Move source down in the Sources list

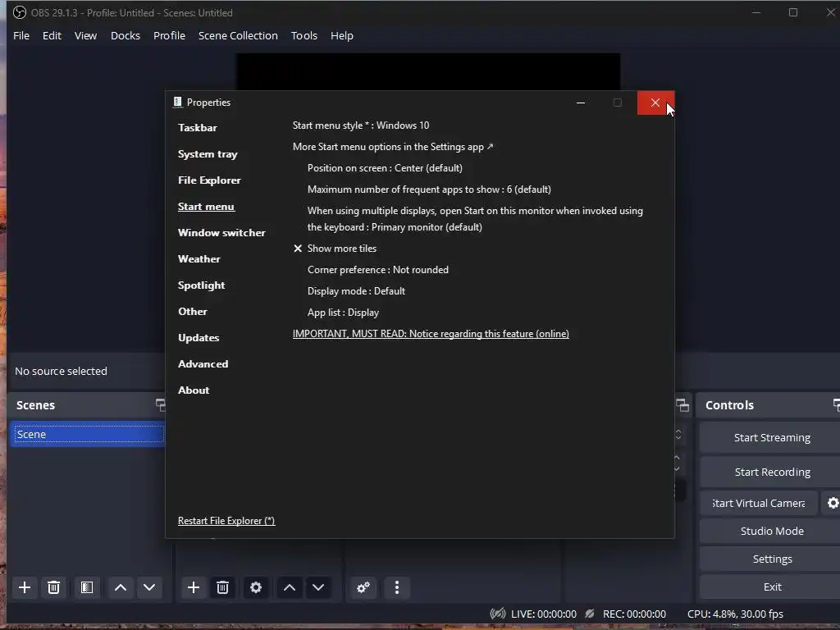pyautogui.click(x=318, y=587)
